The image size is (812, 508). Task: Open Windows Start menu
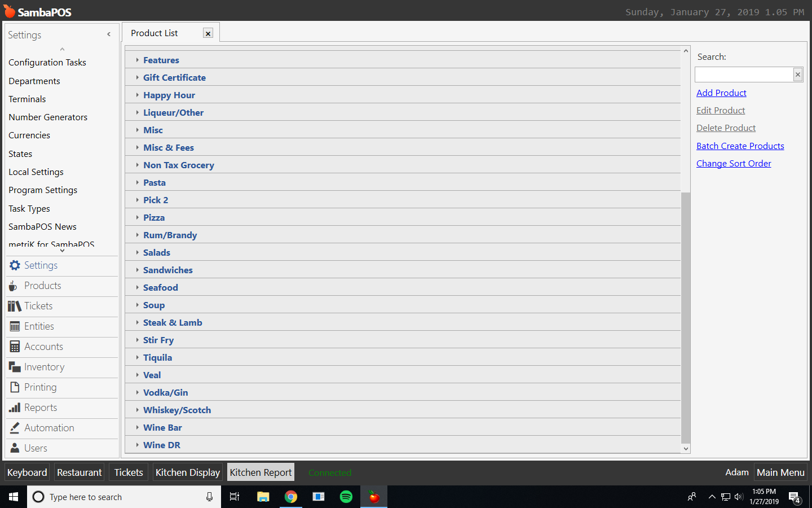[14, 497]
